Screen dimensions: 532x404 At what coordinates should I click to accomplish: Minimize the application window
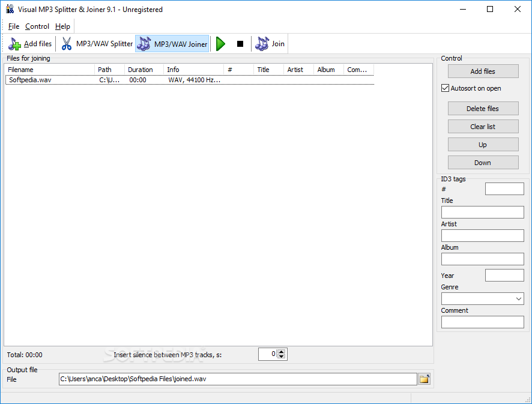coord(462,9)
